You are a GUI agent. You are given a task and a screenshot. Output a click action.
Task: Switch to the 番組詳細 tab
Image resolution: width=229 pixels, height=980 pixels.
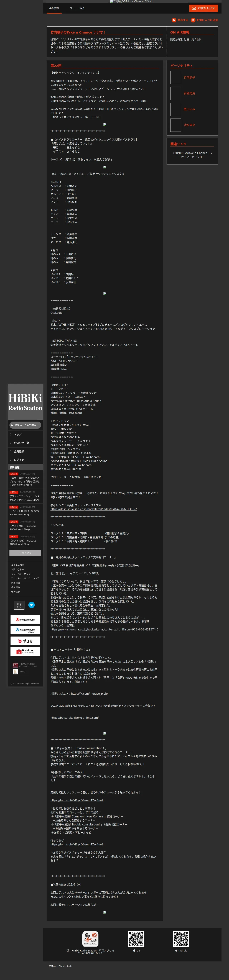pos(54,8)
